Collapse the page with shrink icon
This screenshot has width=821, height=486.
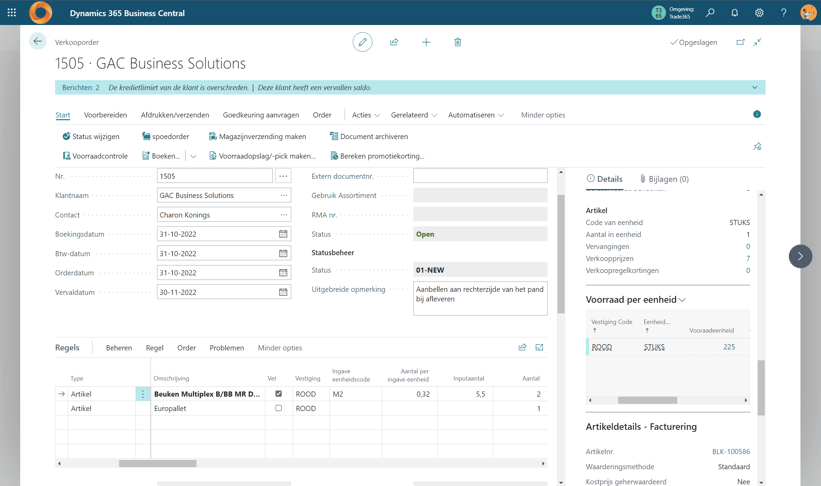757,42
